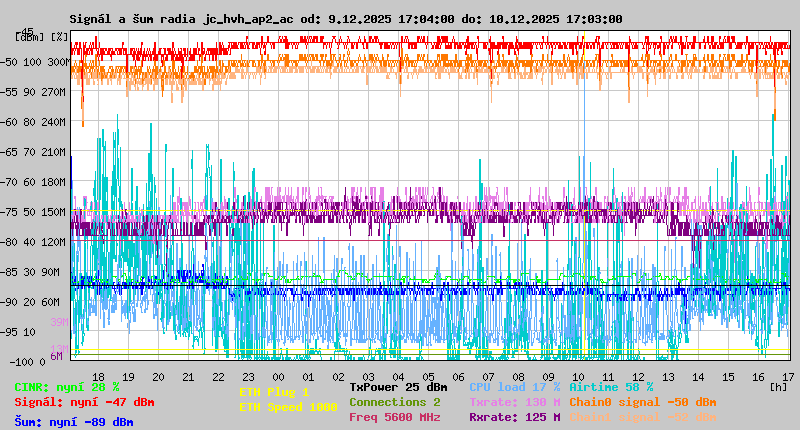
Task: Select the TxPower 25 dBm legend text
Action: (398, 387)
